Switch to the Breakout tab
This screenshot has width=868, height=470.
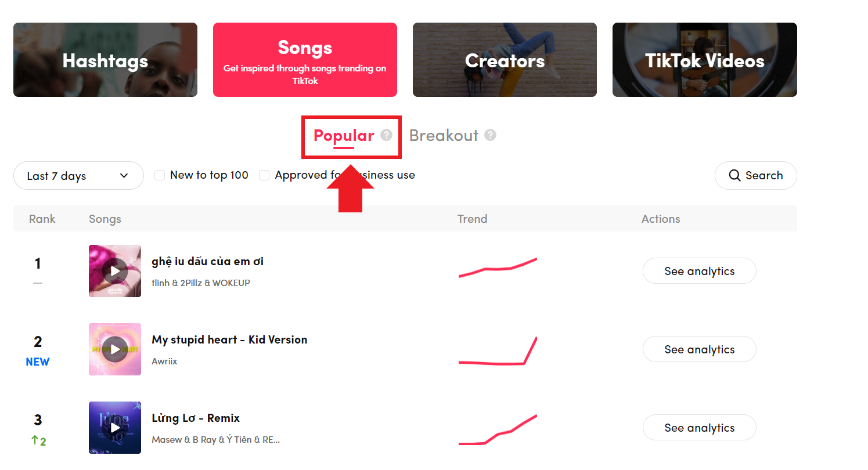(x=444, y=136)
